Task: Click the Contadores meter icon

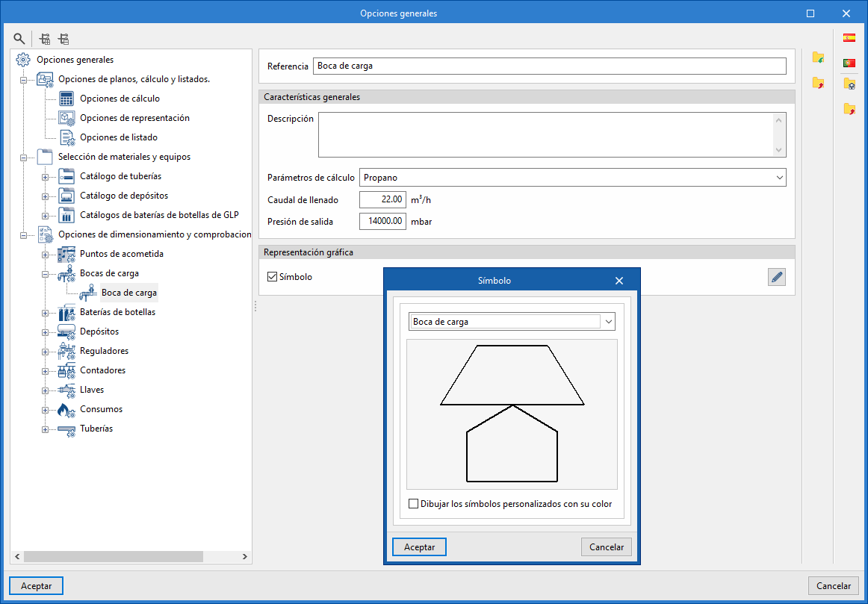Action: [66, 370]
